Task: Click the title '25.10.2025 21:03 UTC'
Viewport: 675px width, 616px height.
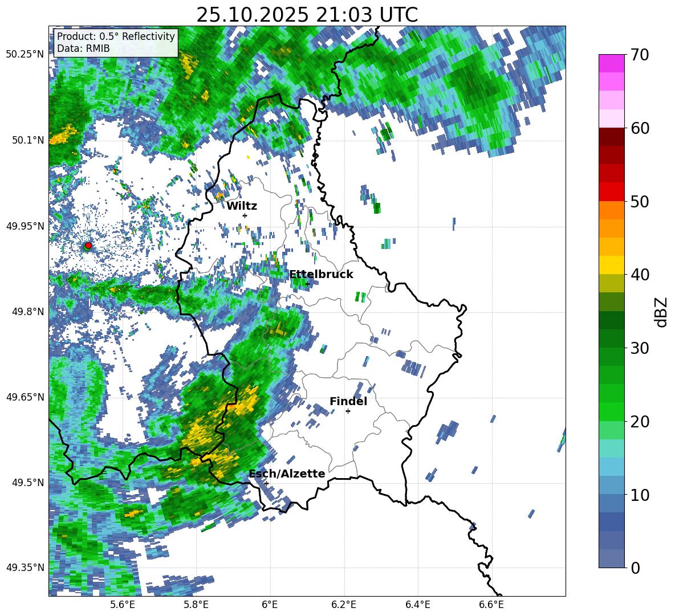Action: point(307,15)
